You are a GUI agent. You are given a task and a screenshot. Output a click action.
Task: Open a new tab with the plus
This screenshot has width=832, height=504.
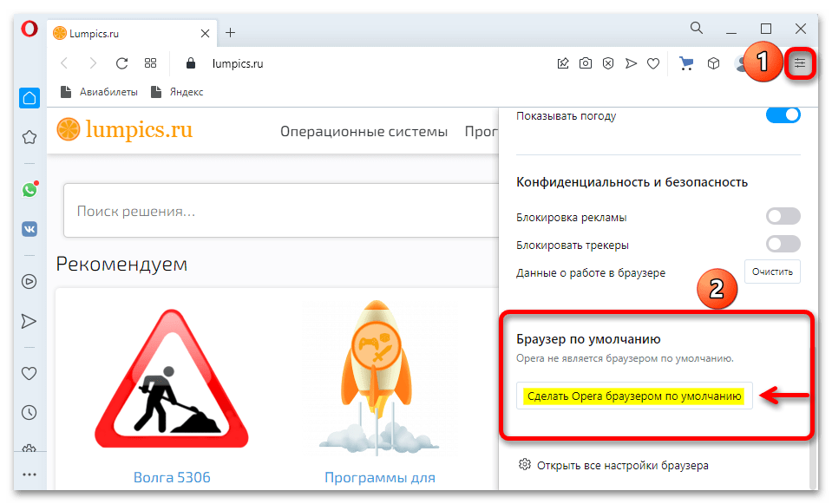coord(230,33)
